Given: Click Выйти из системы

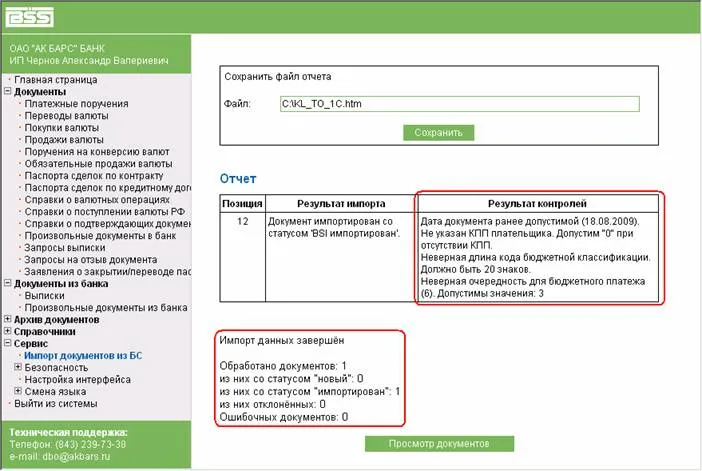Looking at the screenshot, I should pos(56,403).
